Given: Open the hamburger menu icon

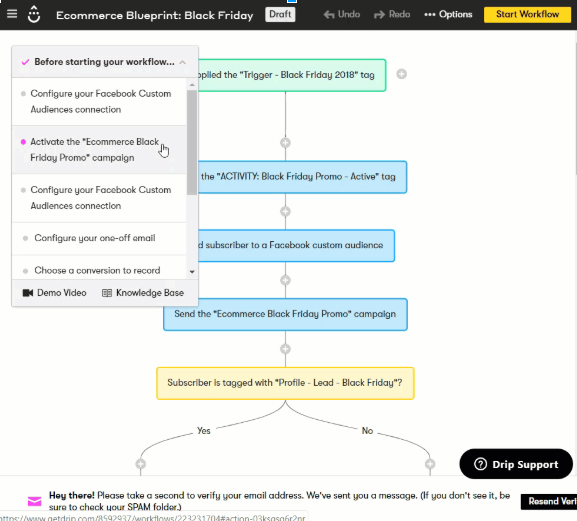Looking at the screenshot, I should click(x=12, y=14).
